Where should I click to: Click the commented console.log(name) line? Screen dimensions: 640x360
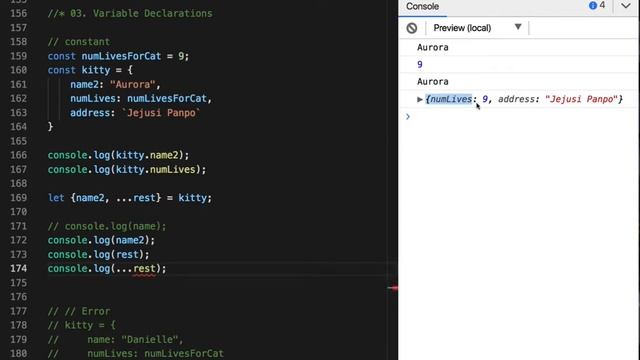click(x=107, y=226)
